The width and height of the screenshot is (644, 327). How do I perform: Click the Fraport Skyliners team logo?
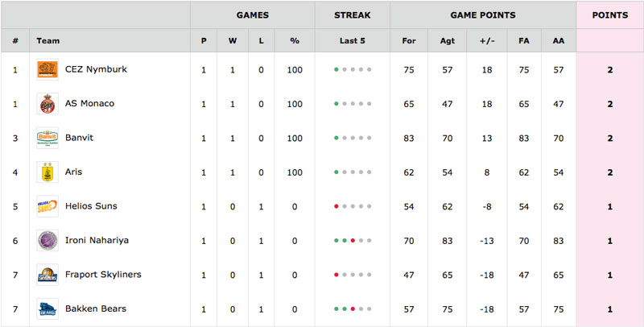coord(47,275)
